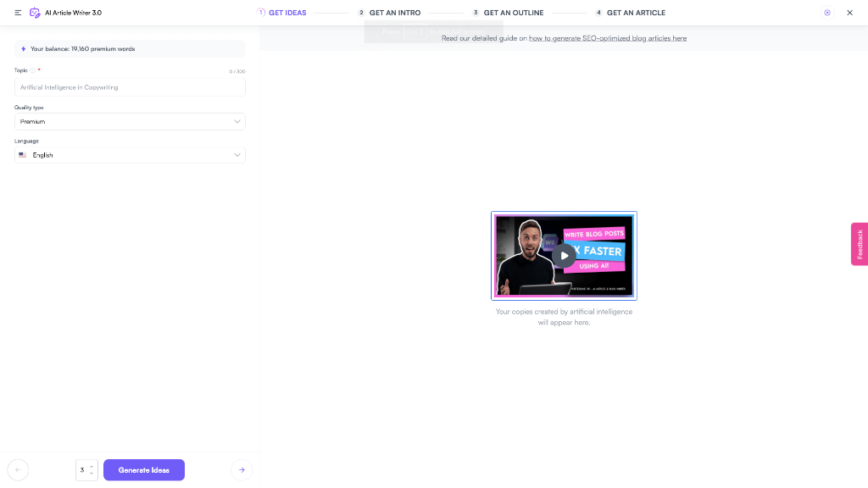Go to GET AN INTRO step
Viewport: 868px width, 488px height.
click(389, 13)
